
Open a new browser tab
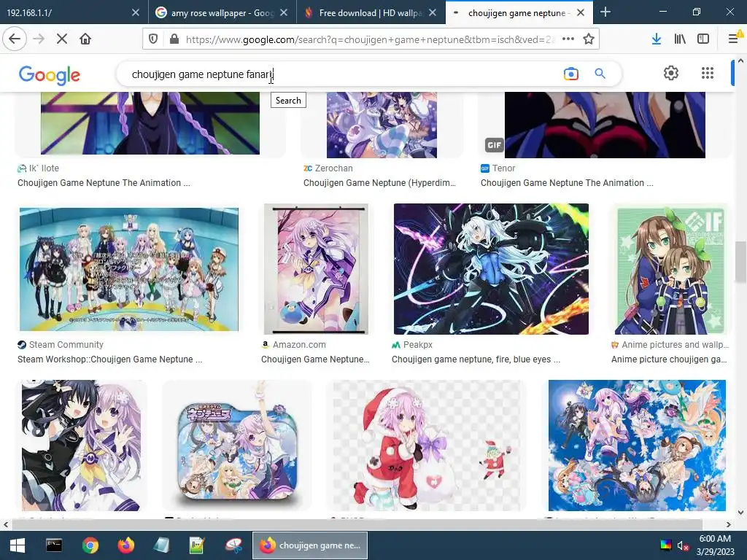click(x=605, y=12)
